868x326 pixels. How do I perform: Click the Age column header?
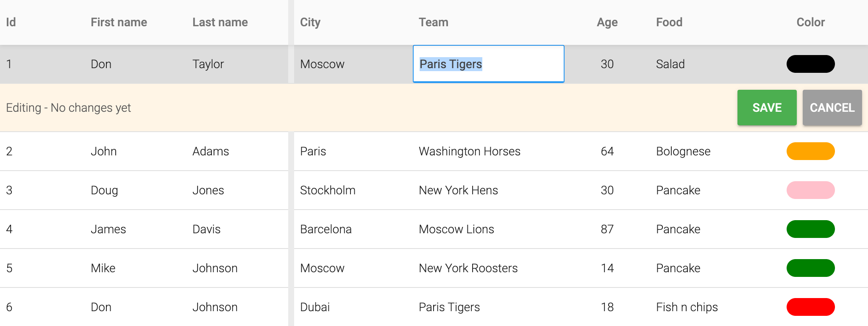[607, 22]
